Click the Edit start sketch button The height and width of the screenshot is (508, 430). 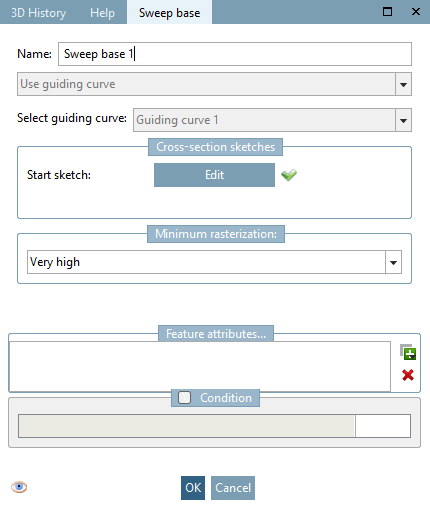214,175
